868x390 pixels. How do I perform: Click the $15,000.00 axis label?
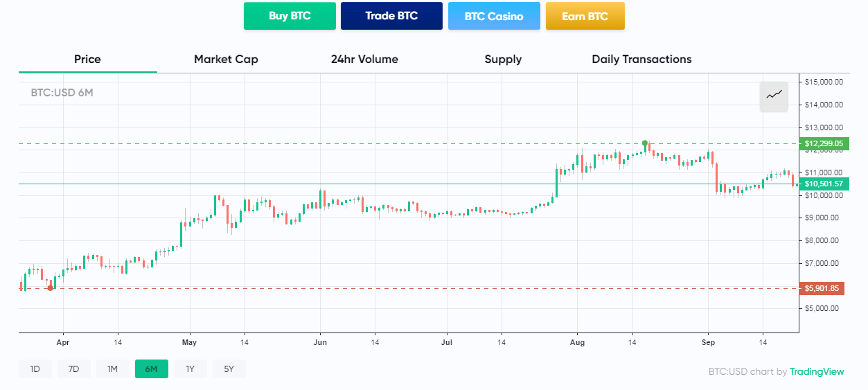[824, 82]
